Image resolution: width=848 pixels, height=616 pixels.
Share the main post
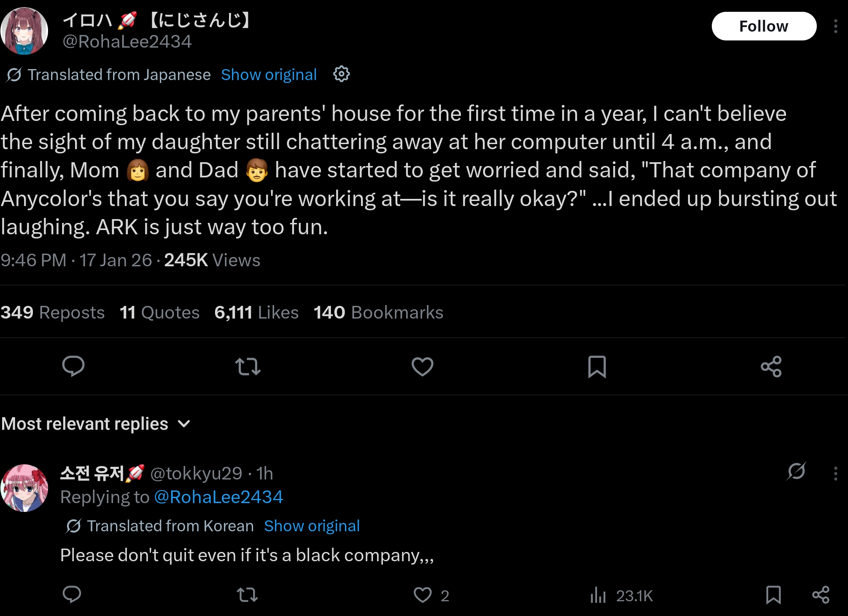[x=771, y=366]
